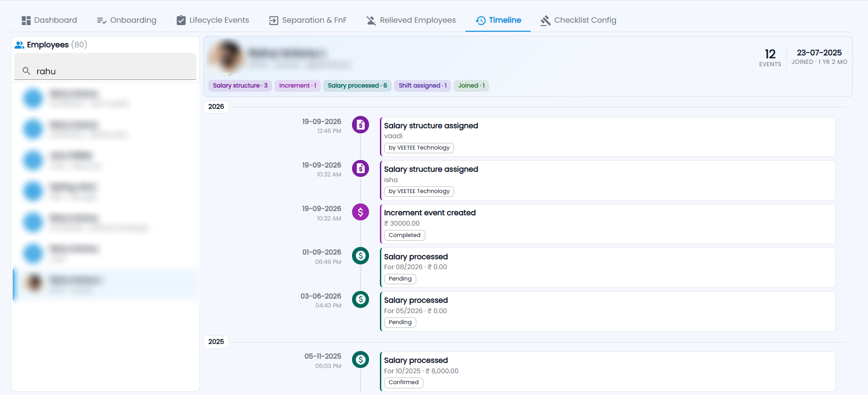Click the 12 EVENTS counter
This screenshot has height=395, width=868.
click(x=770, y=58)
